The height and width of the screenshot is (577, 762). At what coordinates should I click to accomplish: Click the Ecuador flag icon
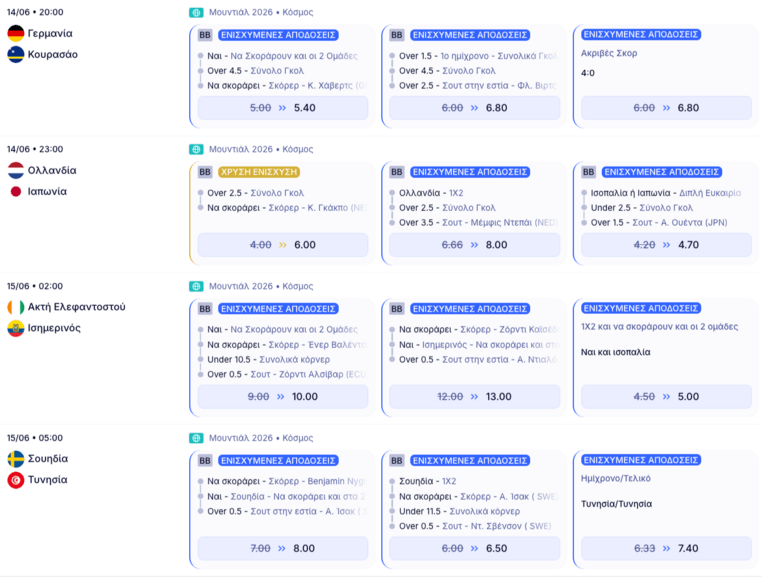point(16,328)
